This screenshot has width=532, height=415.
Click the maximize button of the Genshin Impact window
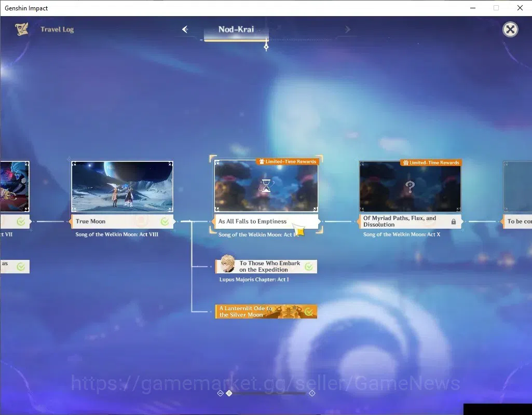496,8
